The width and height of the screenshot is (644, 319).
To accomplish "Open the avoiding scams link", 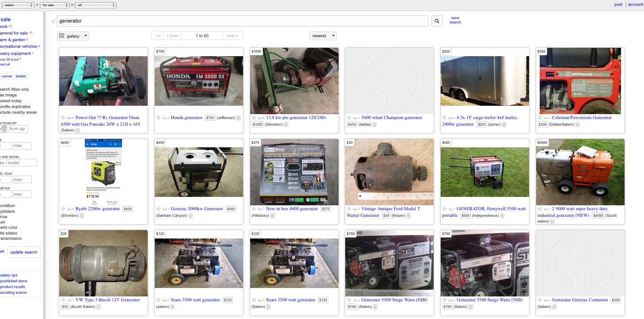I will pos(13,292).
